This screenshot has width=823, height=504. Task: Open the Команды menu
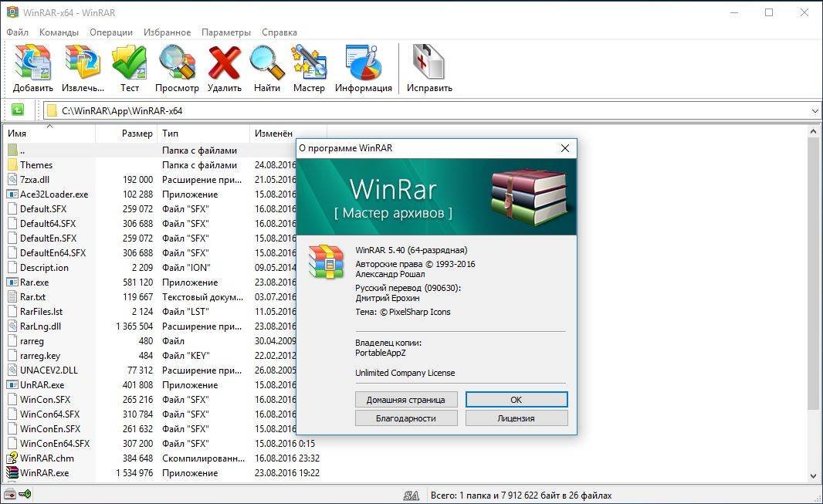tap(59, 32)
